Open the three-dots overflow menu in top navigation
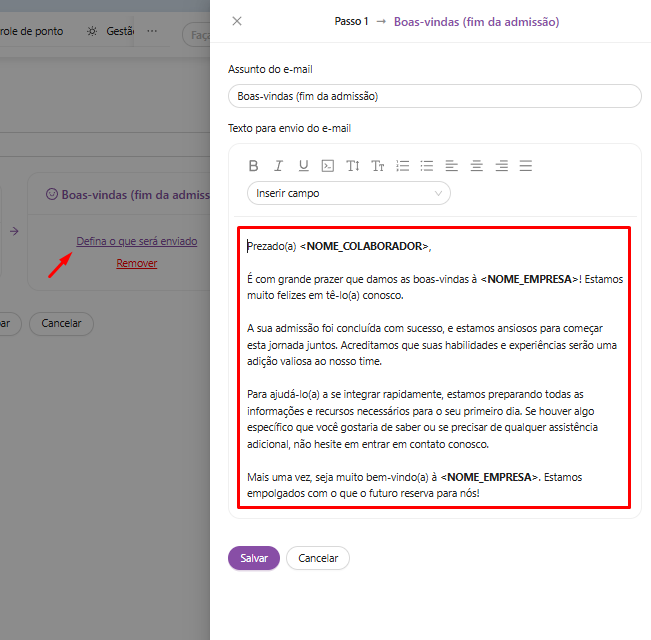This screenshot has height=640, width=651. (152, 32)
